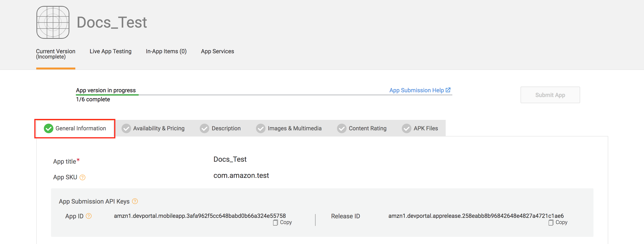Click the Submit App button
The width and height of the screenshot is (644, 244).
point(550,95)
